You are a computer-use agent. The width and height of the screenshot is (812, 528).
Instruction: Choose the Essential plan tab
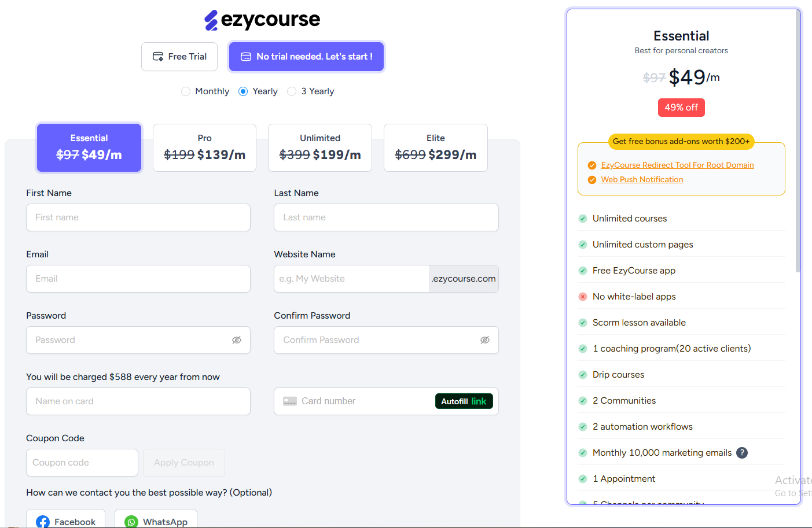pos(89,147)
